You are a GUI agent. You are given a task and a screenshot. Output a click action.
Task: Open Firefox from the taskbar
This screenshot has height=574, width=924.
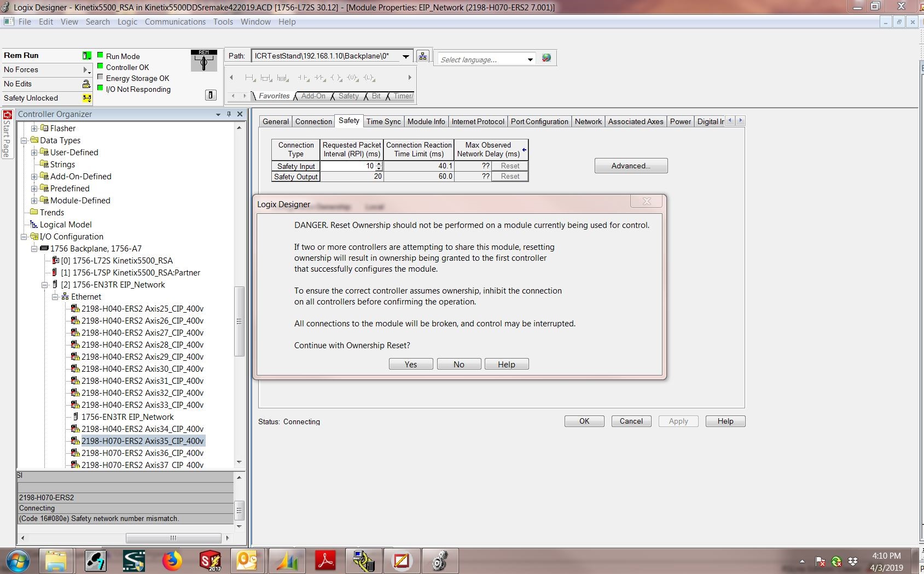[172, 561]
